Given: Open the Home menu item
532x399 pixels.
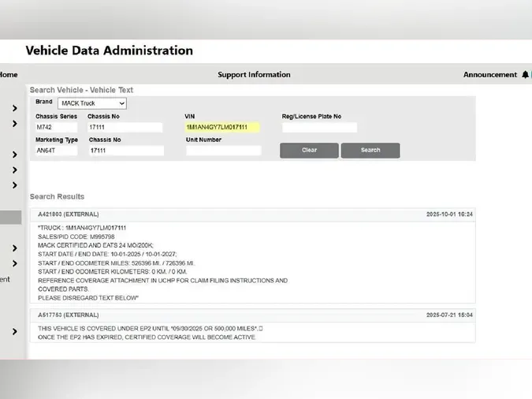Looking at the screenshot, I should point(8,75).
